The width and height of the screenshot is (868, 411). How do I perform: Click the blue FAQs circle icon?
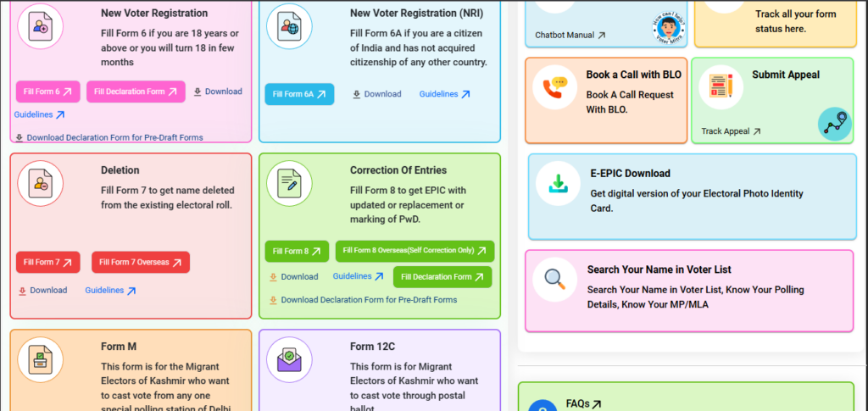coord(542,406)
